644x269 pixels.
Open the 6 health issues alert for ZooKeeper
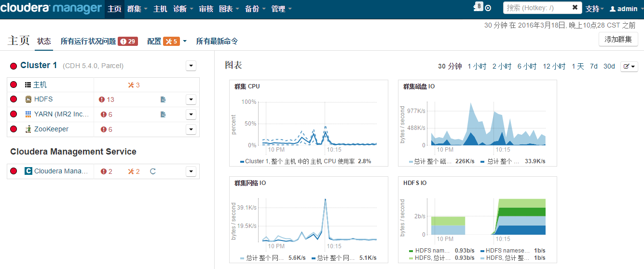point(107,129)
